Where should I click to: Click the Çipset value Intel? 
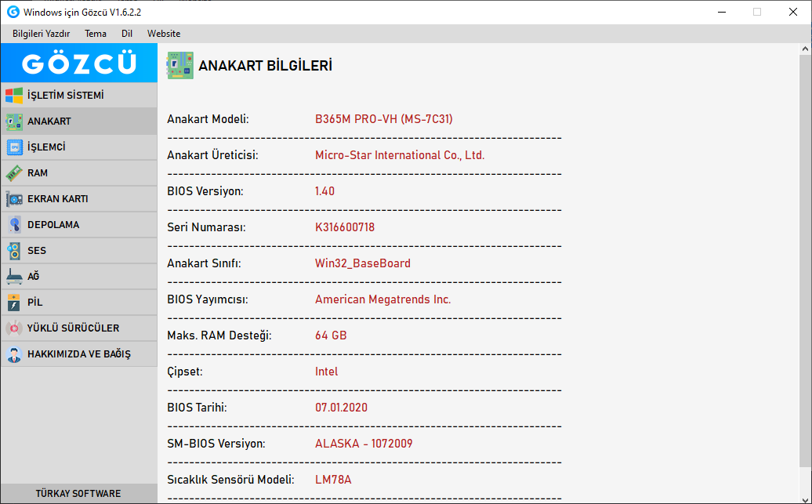click(x=326, y=372)
